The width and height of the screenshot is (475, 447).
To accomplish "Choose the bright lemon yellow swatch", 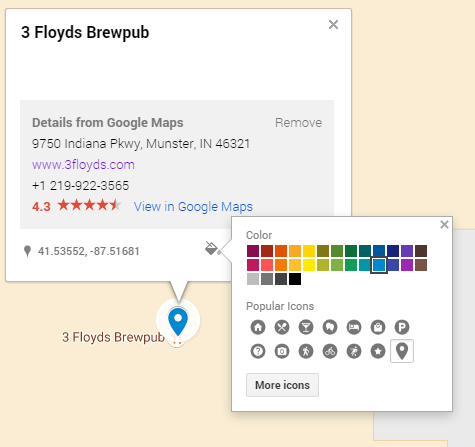I will click(x=309, y=265).
